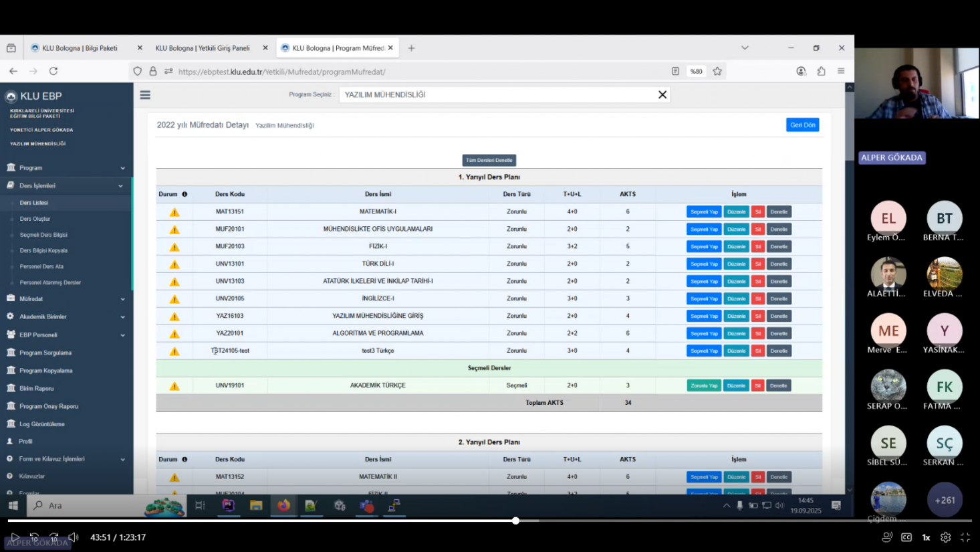Click Zorunlu Yap for AKADEMİK TÜRKÇE
This screenshot has width=980, height=552.
click(704, 386)
